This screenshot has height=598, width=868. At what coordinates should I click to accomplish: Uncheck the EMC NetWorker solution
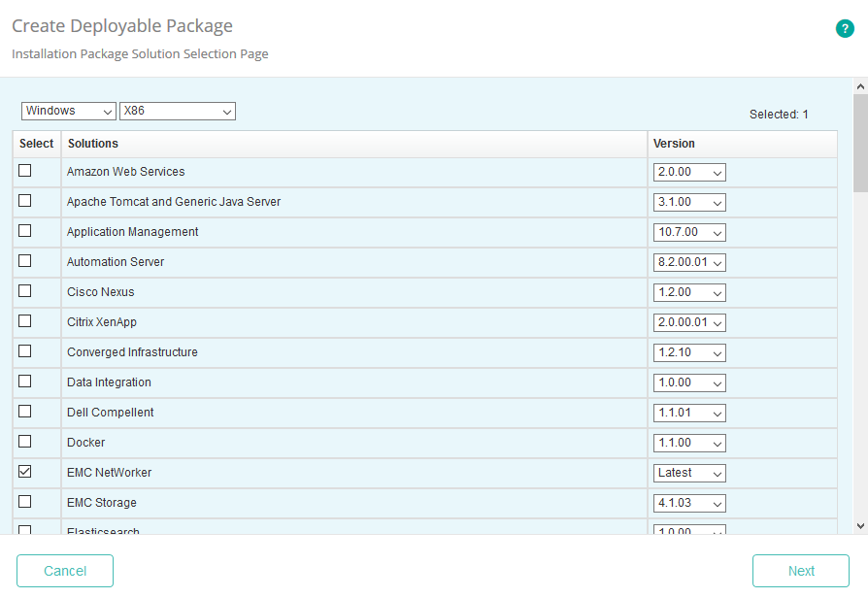pos(24,471)
